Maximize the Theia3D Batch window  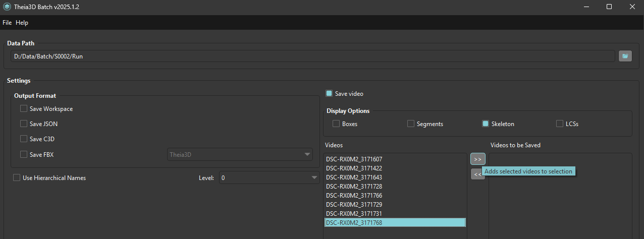click(609, 7)
